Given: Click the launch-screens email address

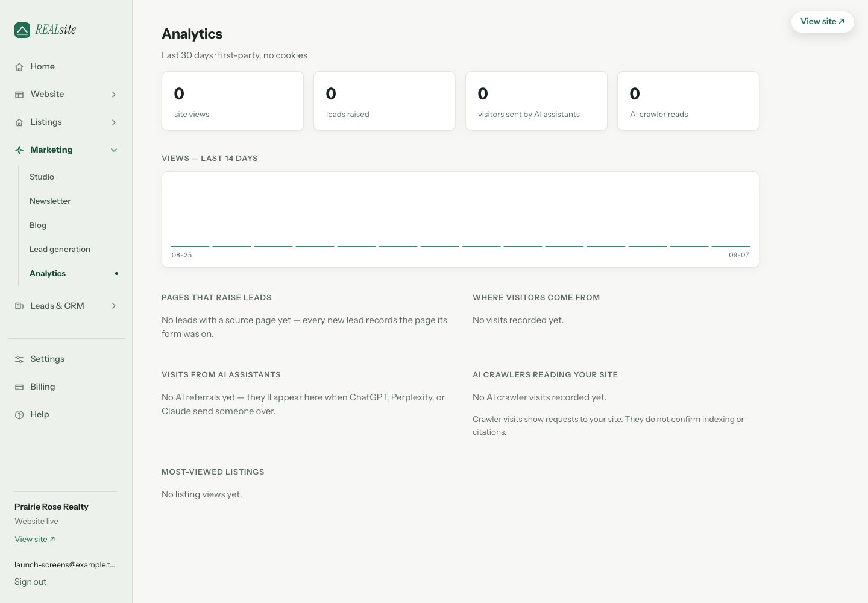Looking at the screenshot, I should coord(64,565).
